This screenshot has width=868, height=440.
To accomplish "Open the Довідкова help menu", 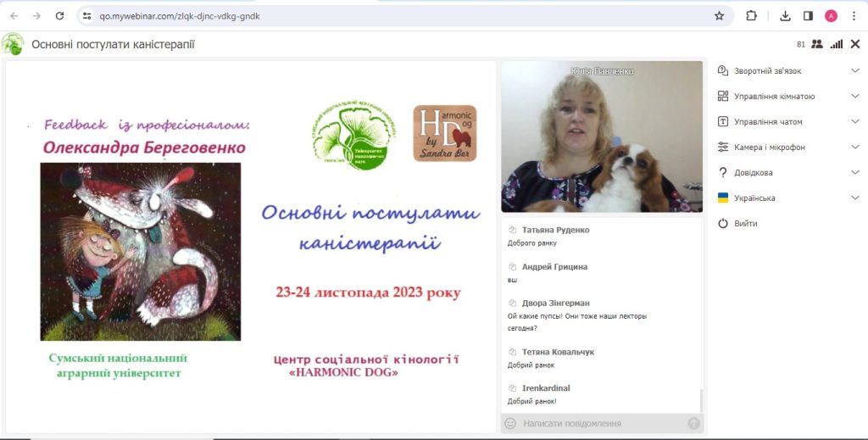I will coord(787,173).
